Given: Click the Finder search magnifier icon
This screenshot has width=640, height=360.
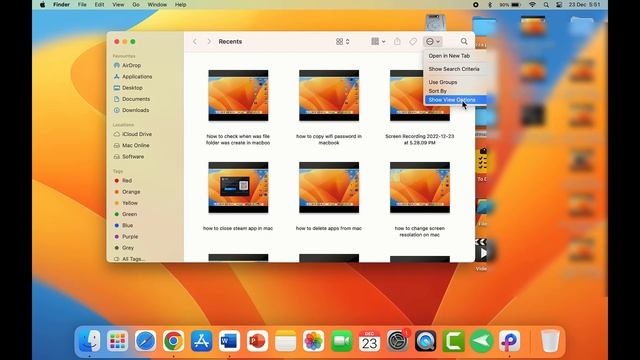Looking at the screenshot, I should [x=464, y=42].
